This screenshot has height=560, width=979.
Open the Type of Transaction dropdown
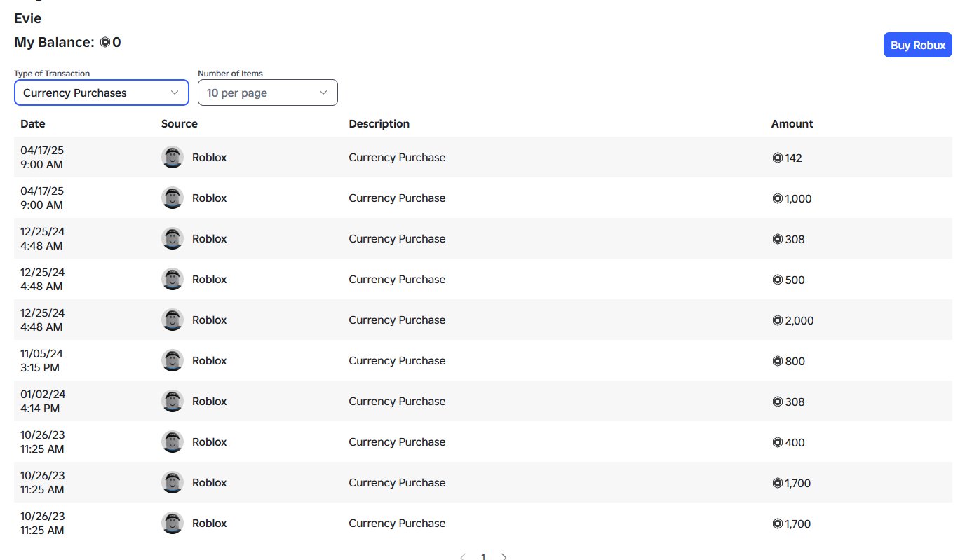point(102,93)
